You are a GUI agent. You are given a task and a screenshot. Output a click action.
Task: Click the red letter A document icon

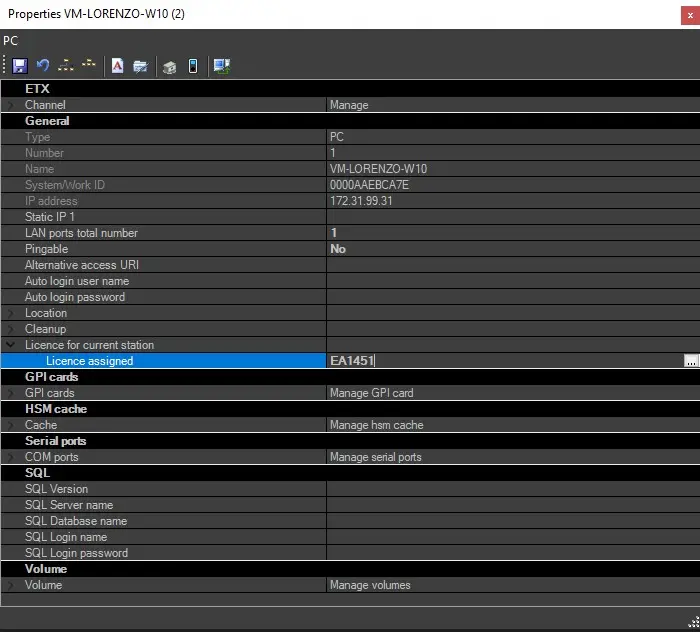pos(118,66)
